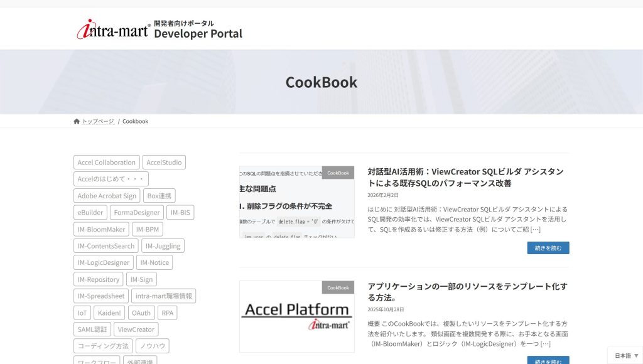Select the Accel Collaboration tag

click(x=106, y=163)
